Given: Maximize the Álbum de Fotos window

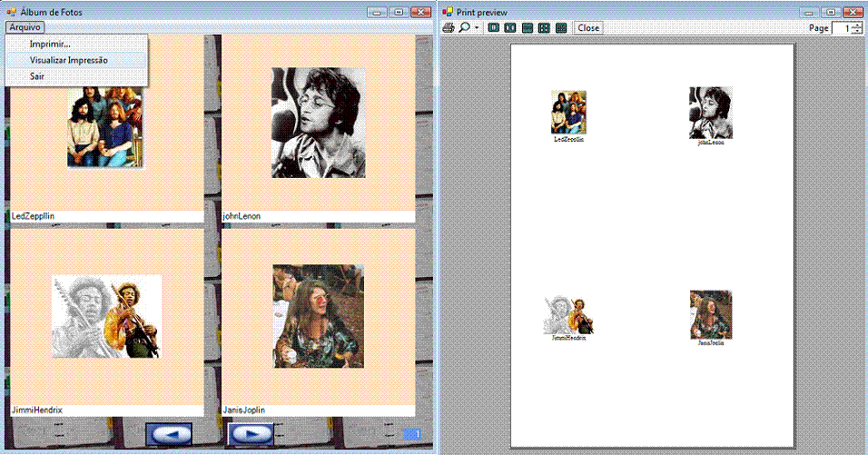Looking at the screenshot, I should pyautogui.click(x=399, y=12).
